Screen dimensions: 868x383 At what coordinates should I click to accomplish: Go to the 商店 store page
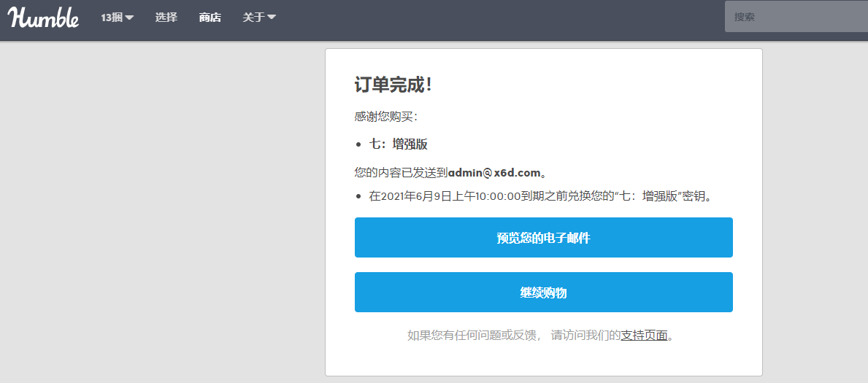click(210, 18)
